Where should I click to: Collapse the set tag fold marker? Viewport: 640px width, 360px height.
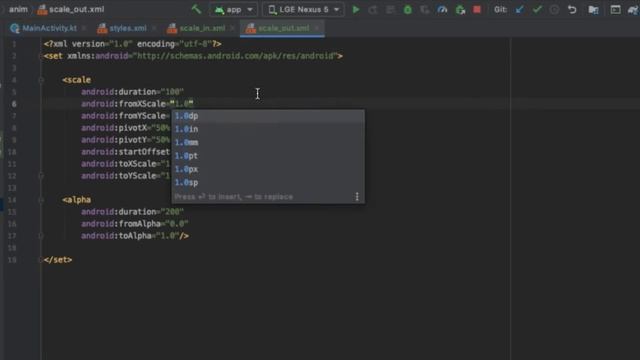(x=41, y=56)
